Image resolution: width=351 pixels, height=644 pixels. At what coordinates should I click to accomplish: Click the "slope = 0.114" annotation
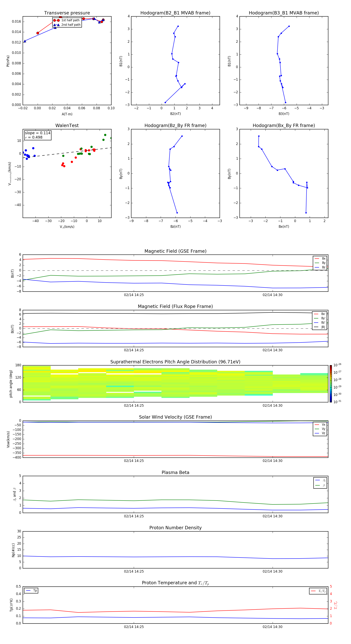(37, 133)
